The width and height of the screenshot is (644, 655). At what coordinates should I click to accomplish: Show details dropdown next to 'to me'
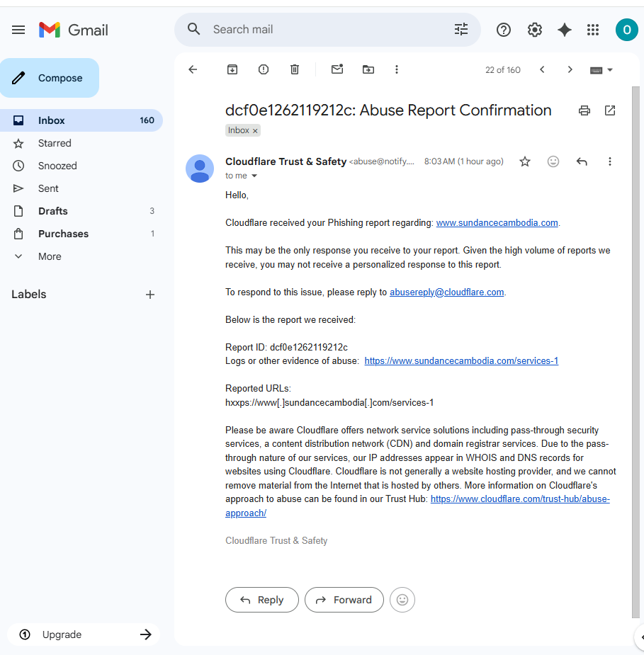point(254,176)
